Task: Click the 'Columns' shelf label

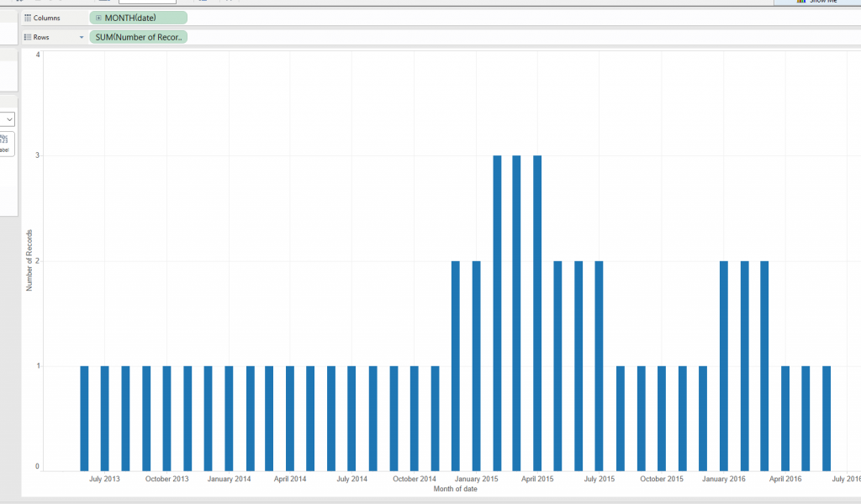Action: click(x=47, y=18)
